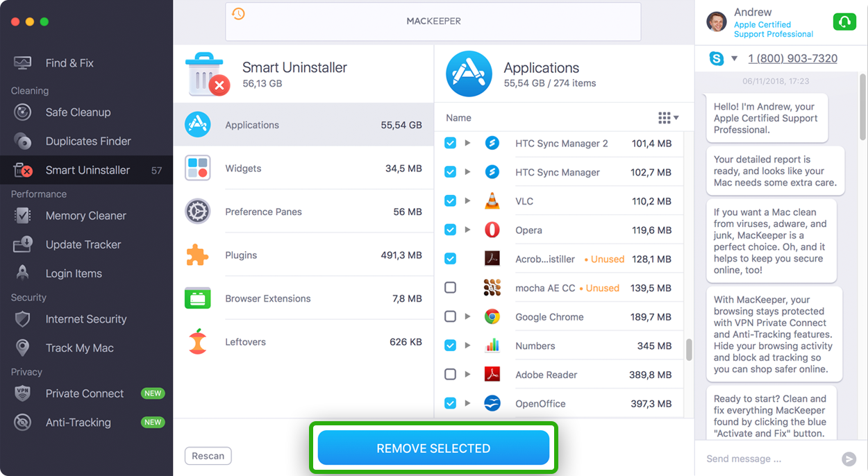Click the Safe Cleanup sidebar icon
This screenshot has height=476, width=868.
coord(23,112)
